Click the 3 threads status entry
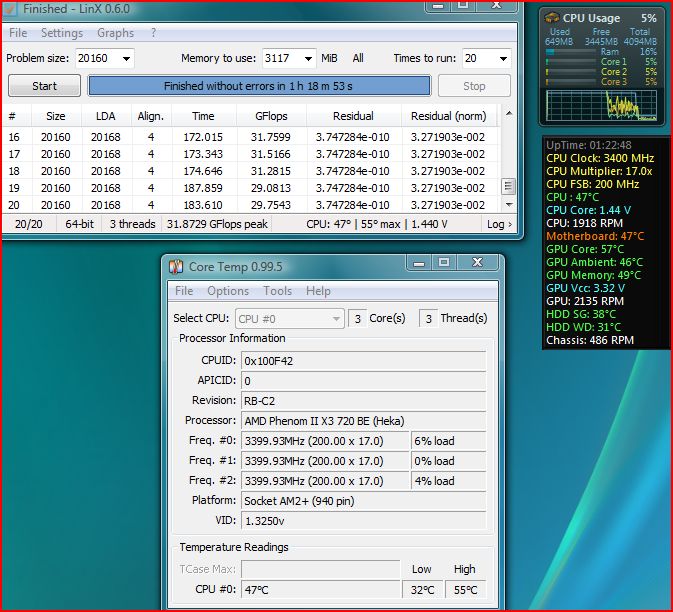Viewport: 673px width, 612px height. pyautogui.click(x=132, y=224)
